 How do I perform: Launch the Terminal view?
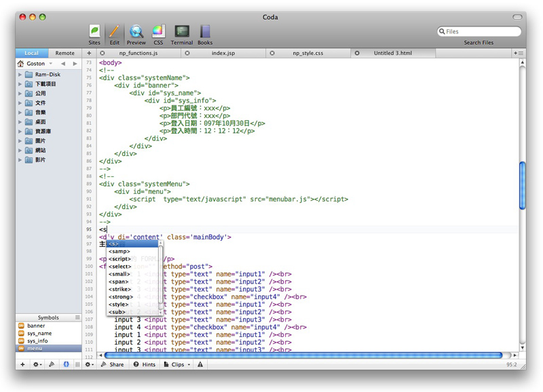click(x=181, y=33)
